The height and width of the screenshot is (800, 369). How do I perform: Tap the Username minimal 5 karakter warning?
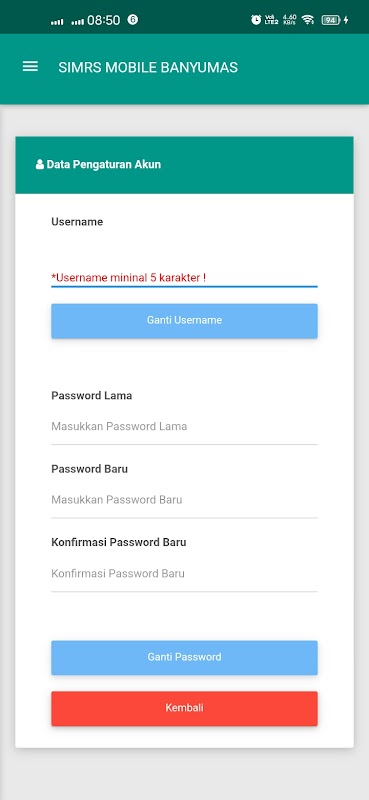coord(129,278)
